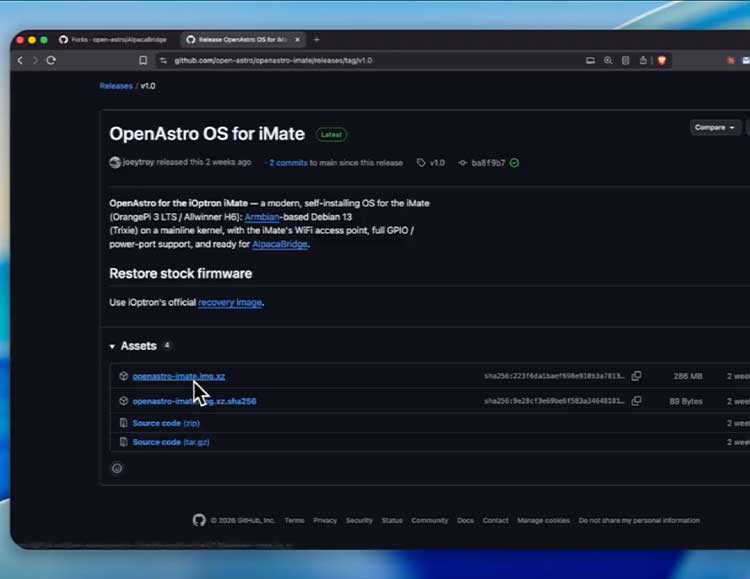This screenshot has width=750, height=579.
Task: Open the Armbian link
Action: point(262,217)
